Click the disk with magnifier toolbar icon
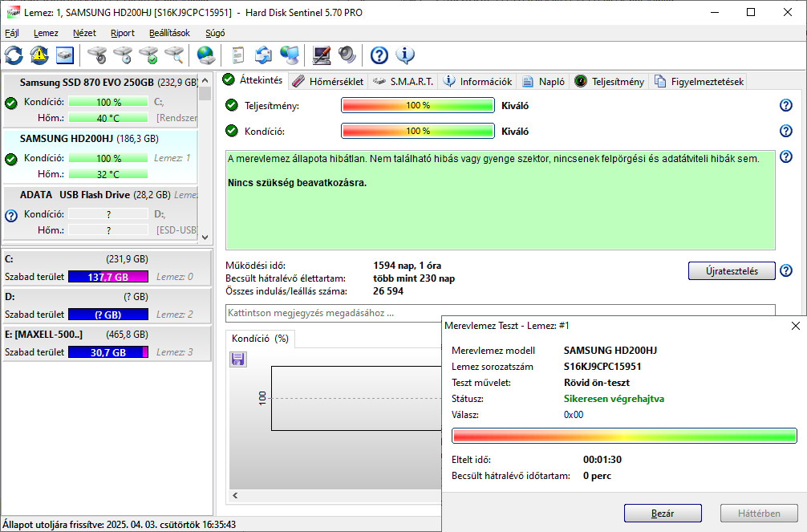The width and height of the screenshot is (807, 532). click(174, 55)
